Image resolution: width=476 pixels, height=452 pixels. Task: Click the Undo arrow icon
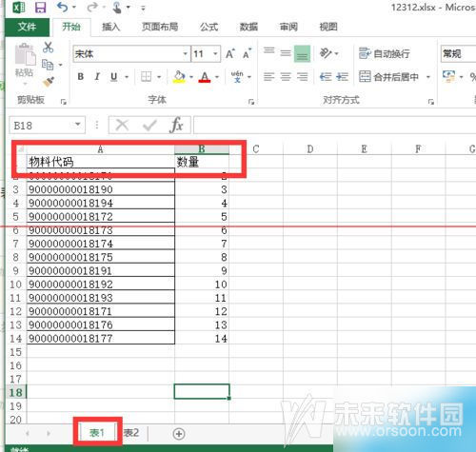(x=62, y=7)
